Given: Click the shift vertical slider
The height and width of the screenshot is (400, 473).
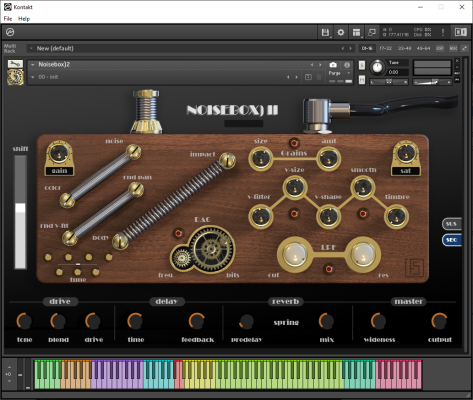Looking at the screenshot, I should (x=20, y=212).
